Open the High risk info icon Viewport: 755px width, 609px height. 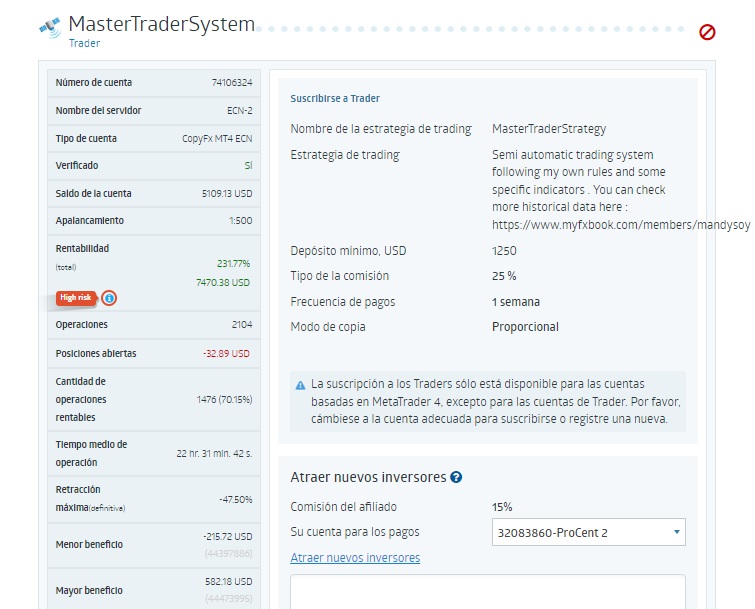tap(109, 298)
